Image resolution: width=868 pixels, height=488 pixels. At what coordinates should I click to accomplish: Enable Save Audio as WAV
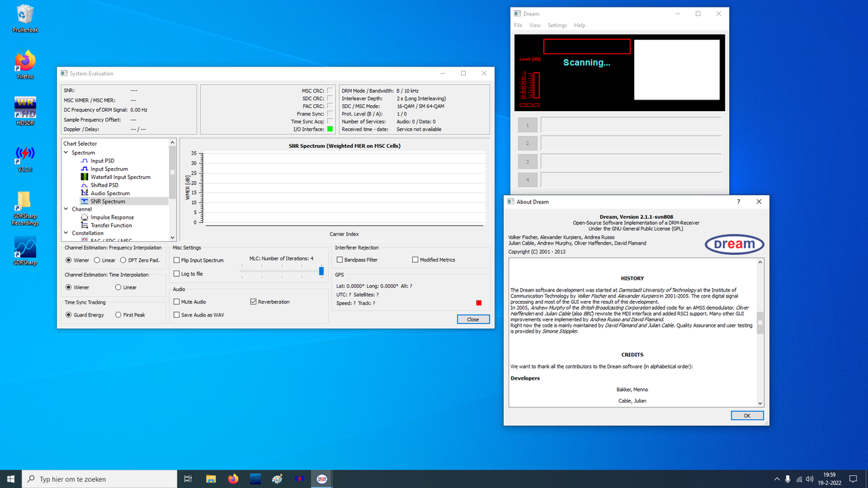(177, 314)
